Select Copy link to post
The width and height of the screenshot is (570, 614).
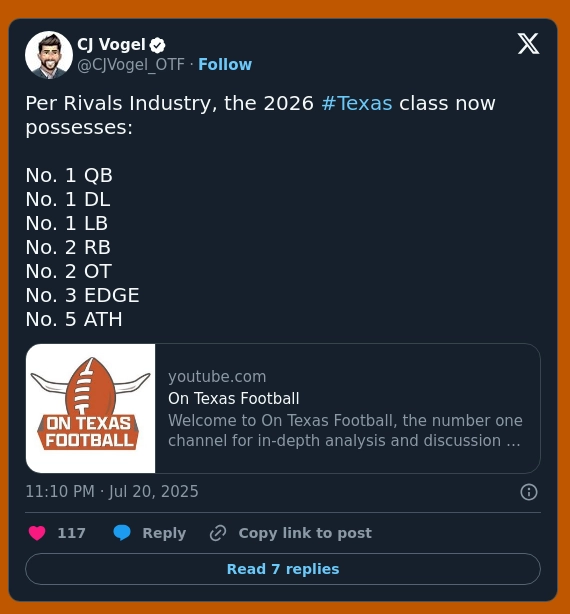[305, 533]
